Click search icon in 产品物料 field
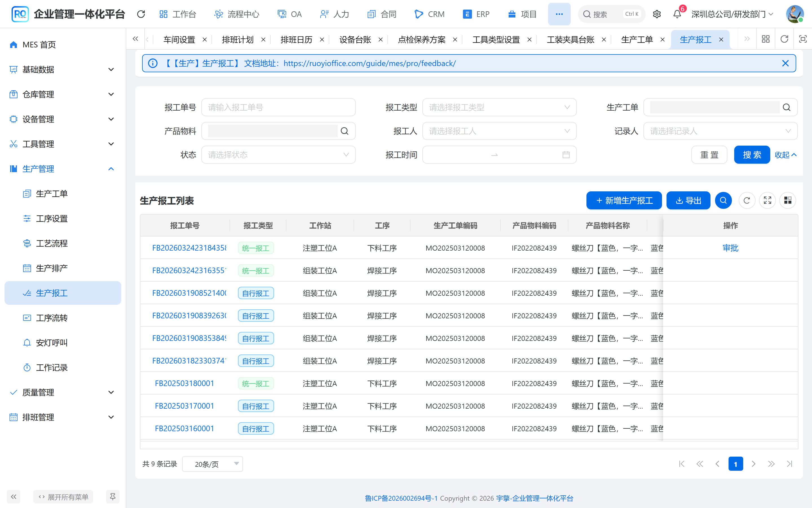 pos(345,131)
